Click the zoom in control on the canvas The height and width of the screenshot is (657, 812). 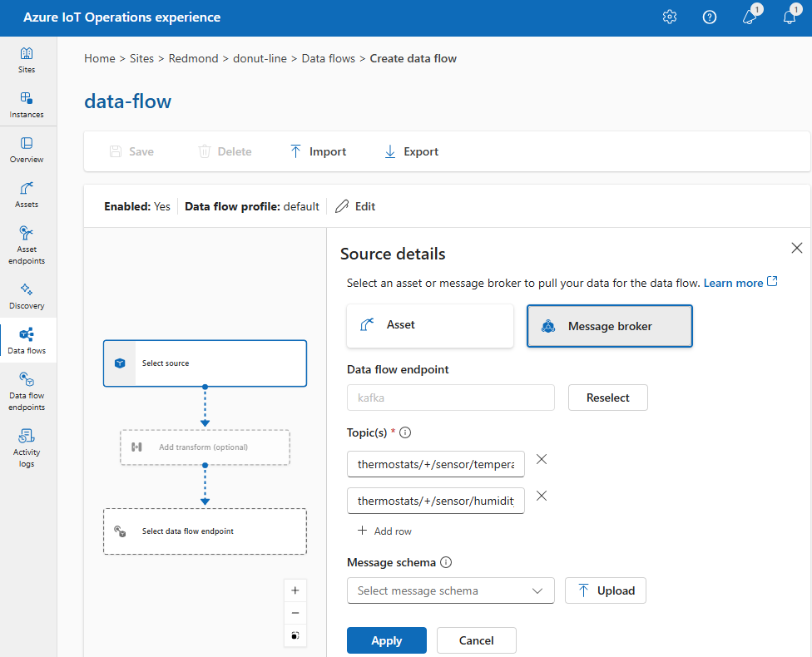[x=295, y=590]
